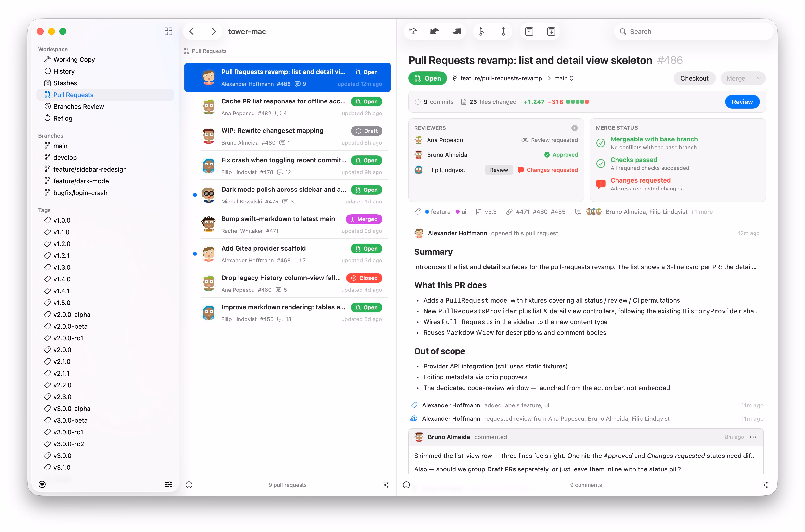Click the Apply stash toolbar icon
This screenshot has width=805, height=532.
[551, 32]
